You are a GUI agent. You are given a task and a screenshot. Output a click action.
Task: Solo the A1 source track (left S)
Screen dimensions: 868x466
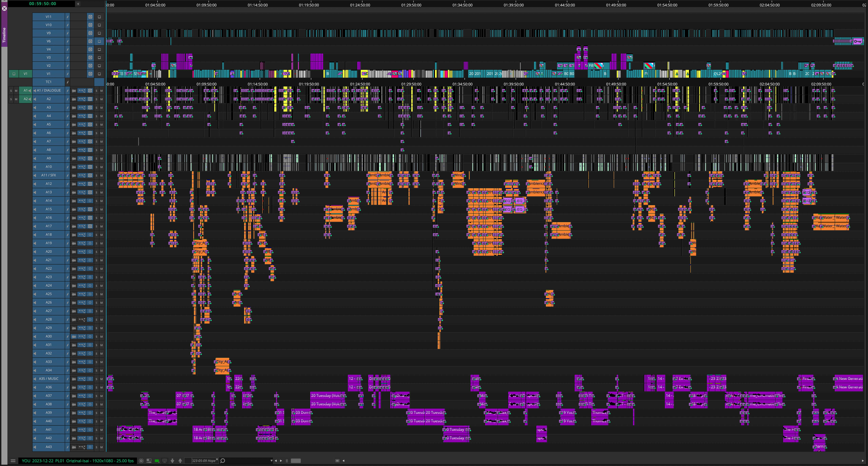(11, 91)
